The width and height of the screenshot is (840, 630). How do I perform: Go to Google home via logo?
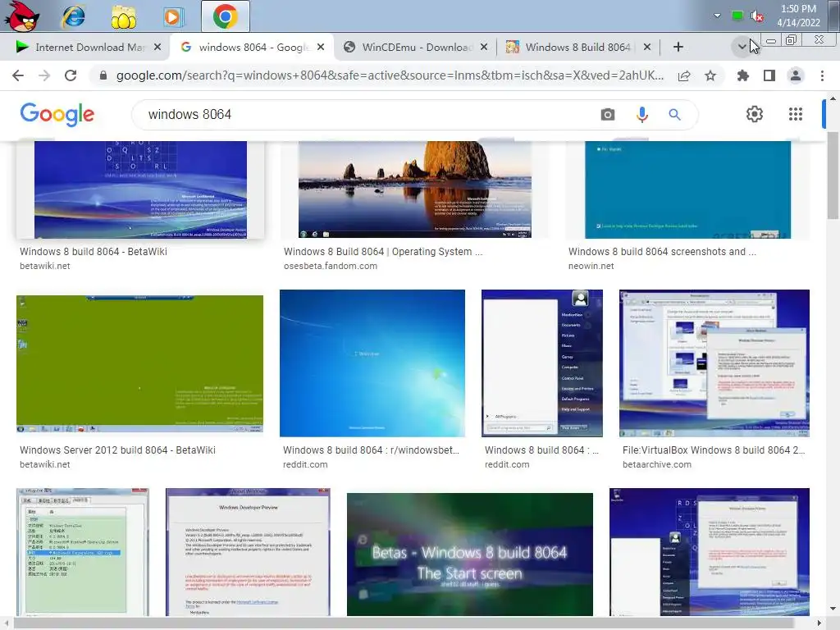(57, 115)
